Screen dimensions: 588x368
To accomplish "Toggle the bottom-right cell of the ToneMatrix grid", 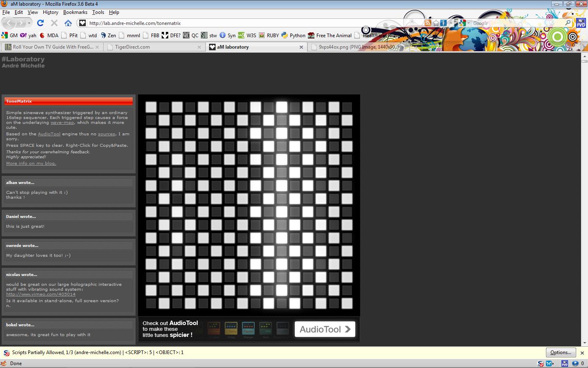I will pos(347,303).
